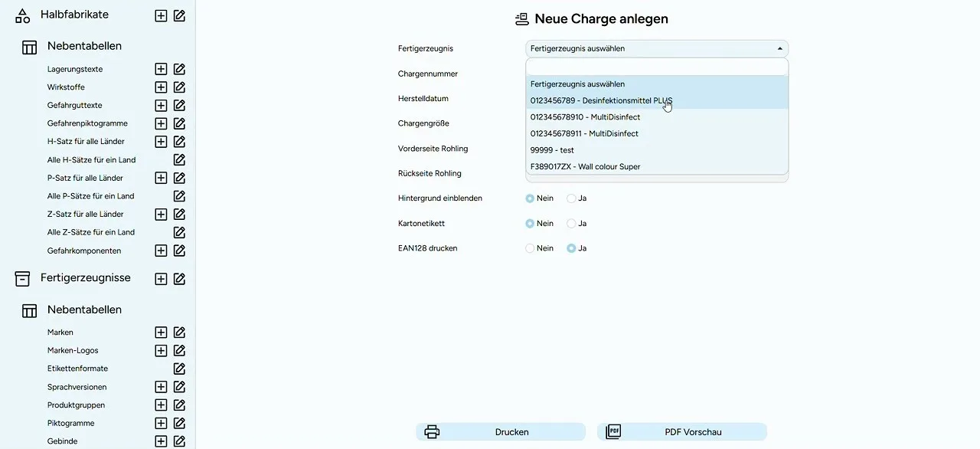Set EAN128 drucken to Nein
The height and width of the screenshot is (449, 980).
530,248
